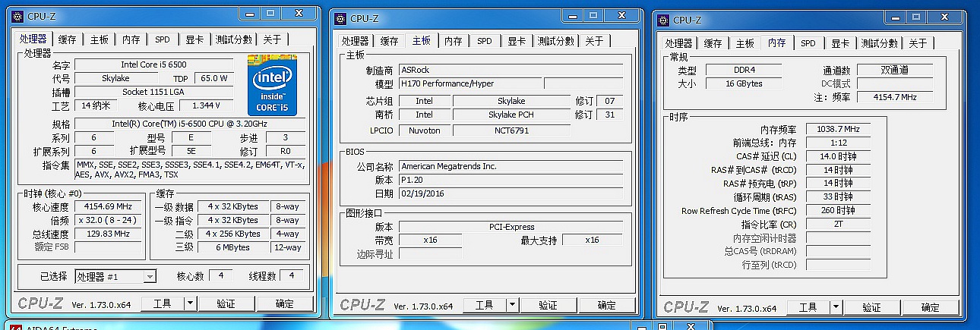Open 显卡 tab in processor window
Screen dimensions: 980x330
coord(194,39)
